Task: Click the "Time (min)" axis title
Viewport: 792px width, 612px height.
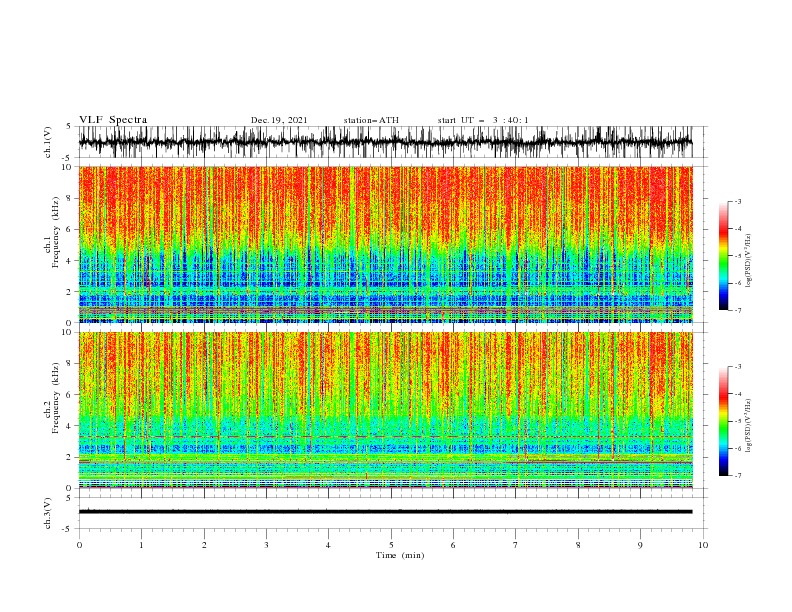Action: (400, 555)
